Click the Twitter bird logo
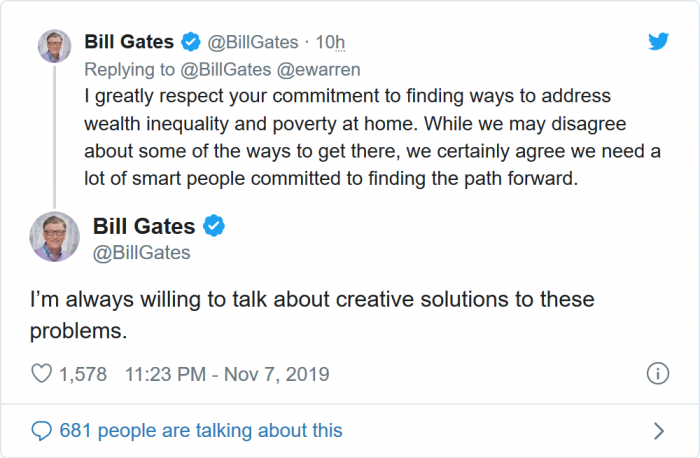The image size is (700, 458). coord(657,42)
